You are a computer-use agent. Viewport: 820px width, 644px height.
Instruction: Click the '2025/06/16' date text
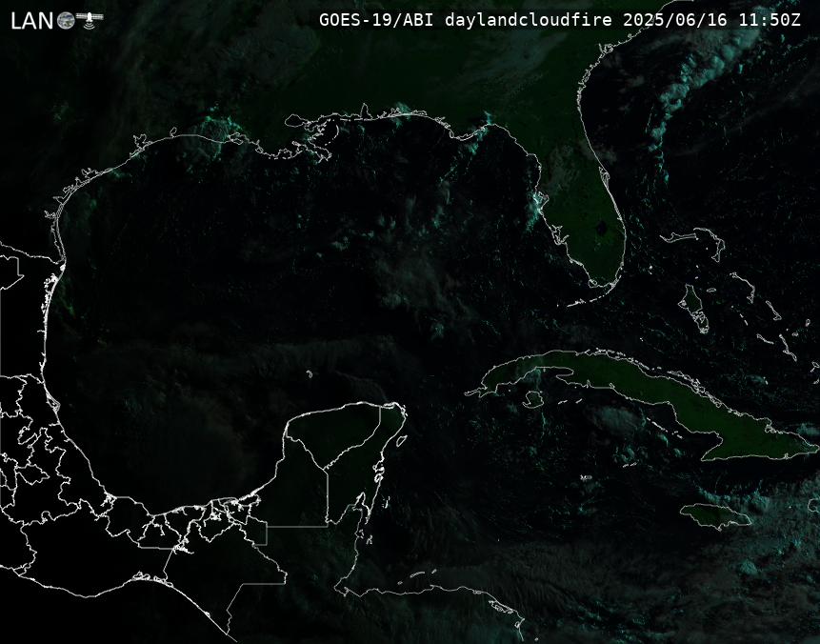[x=675, y=20]
